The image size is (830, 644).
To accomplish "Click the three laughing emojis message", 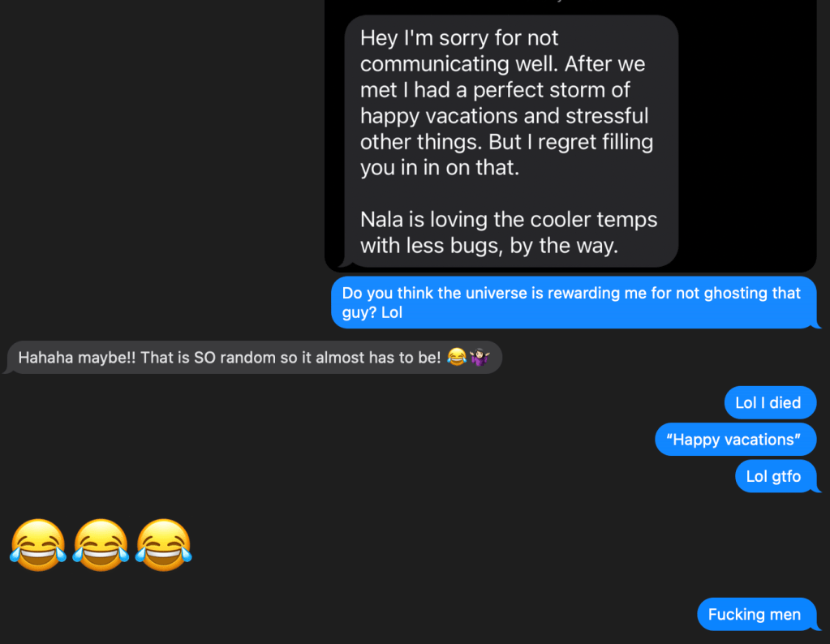I will click(101, 545).
